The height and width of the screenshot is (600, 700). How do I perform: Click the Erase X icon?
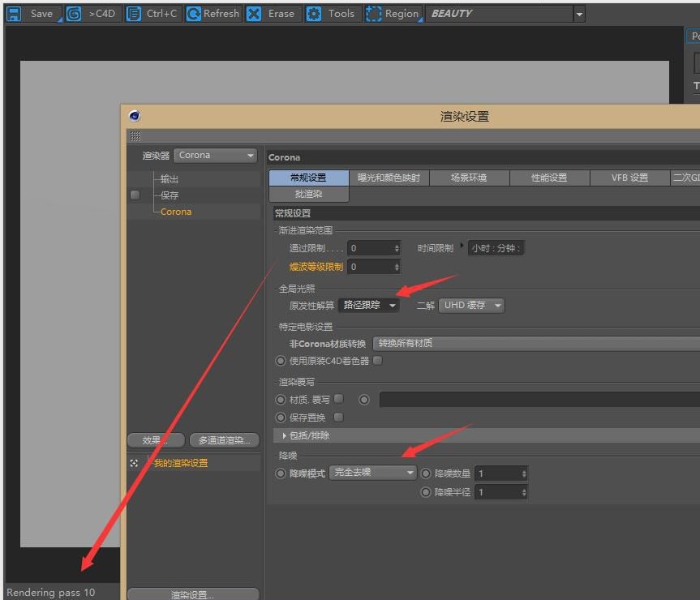pyautogui.click(x=254, y=14)
